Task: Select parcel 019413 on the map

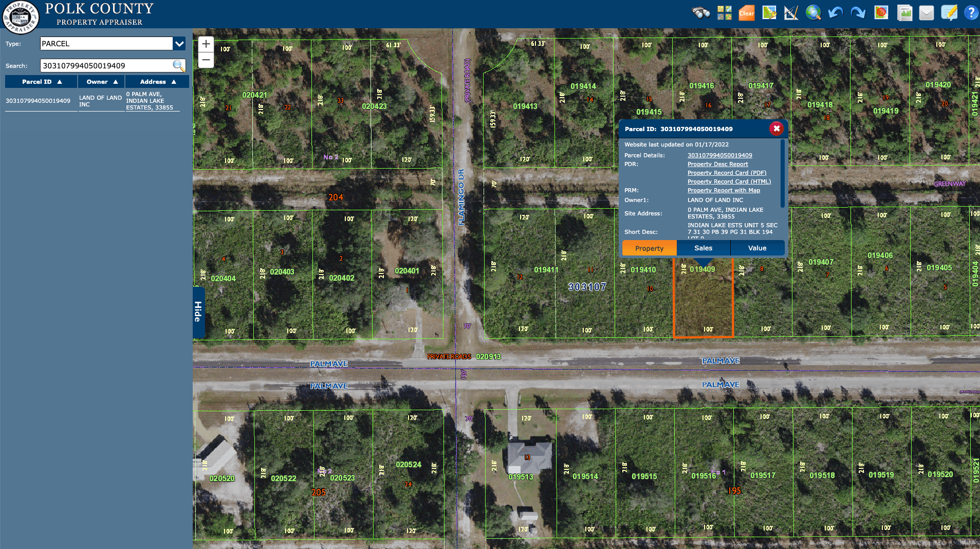Action: [525, 106]
